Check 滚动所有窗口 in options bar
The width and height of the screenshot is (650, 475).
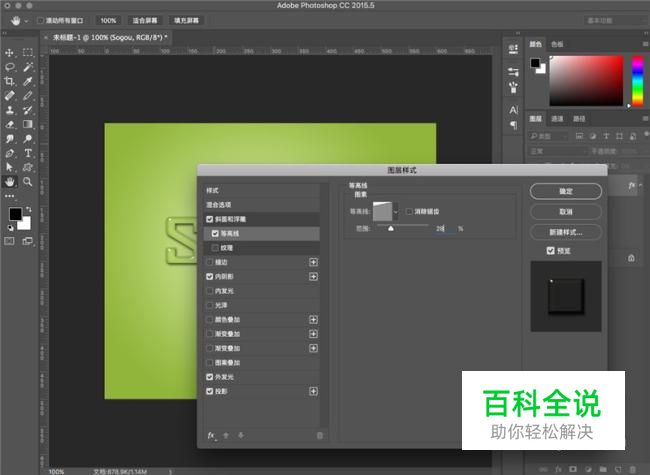point(41,20)
